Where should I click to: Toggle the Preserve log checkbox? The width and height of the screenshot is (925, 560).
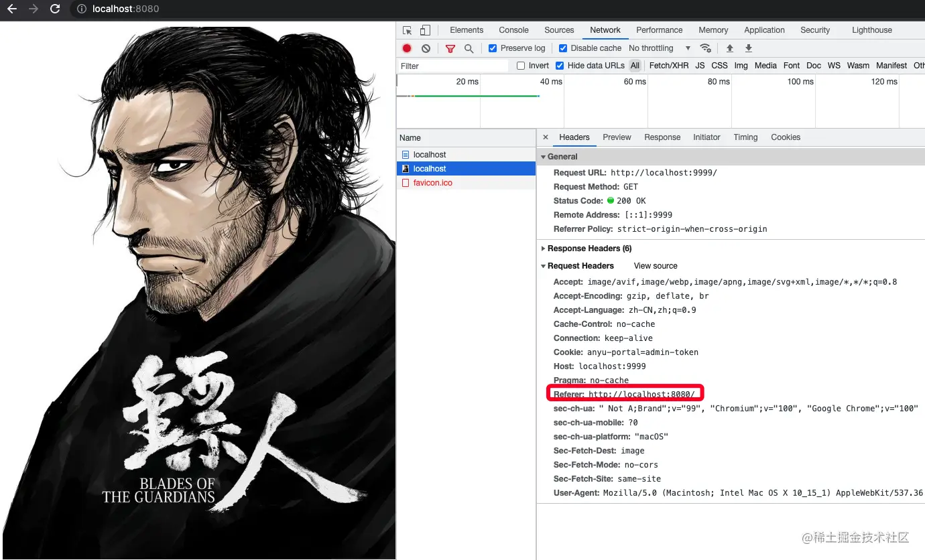point(493,48)
